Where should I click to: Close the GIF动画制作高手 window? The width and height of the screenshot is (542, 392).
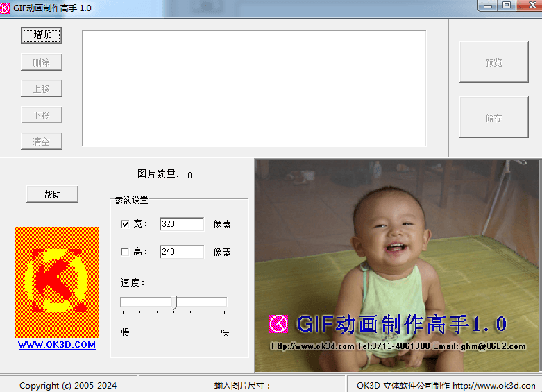532,6
